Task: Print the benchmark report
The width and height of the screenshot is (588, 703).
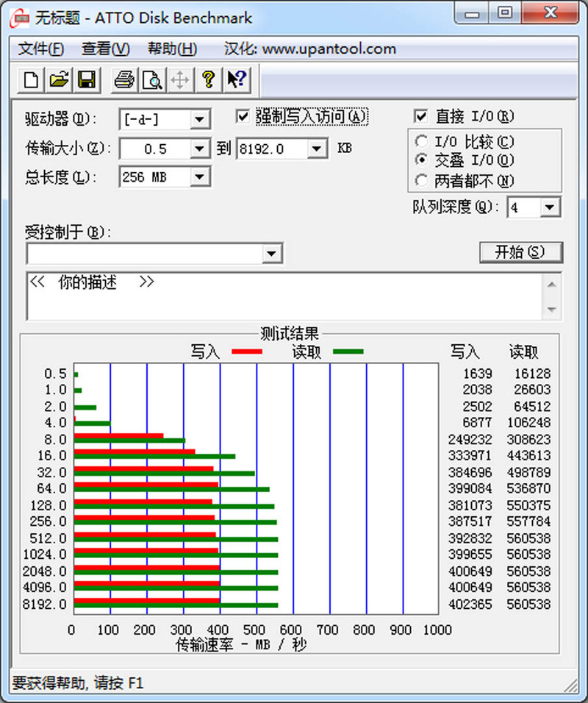Action: click(123, 80)
